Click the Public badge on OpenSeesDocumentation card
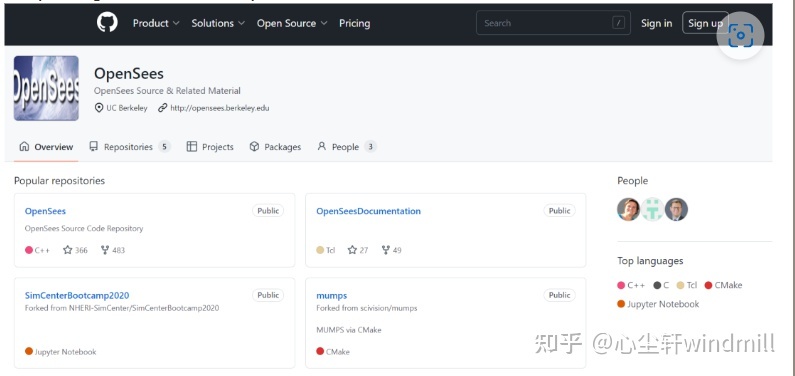 560,211
